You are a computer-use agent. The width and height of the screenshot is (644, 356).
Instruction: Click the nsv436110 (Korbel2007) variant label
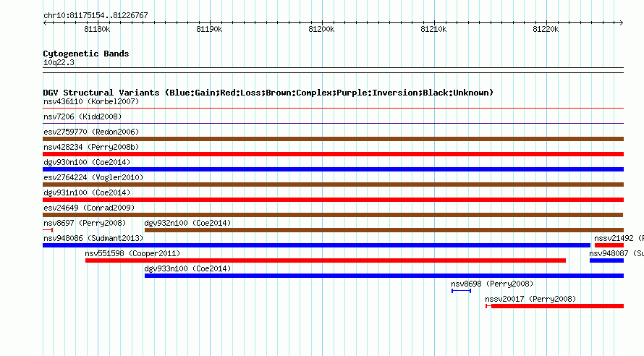pyautogui.click(x=91, y=101)
